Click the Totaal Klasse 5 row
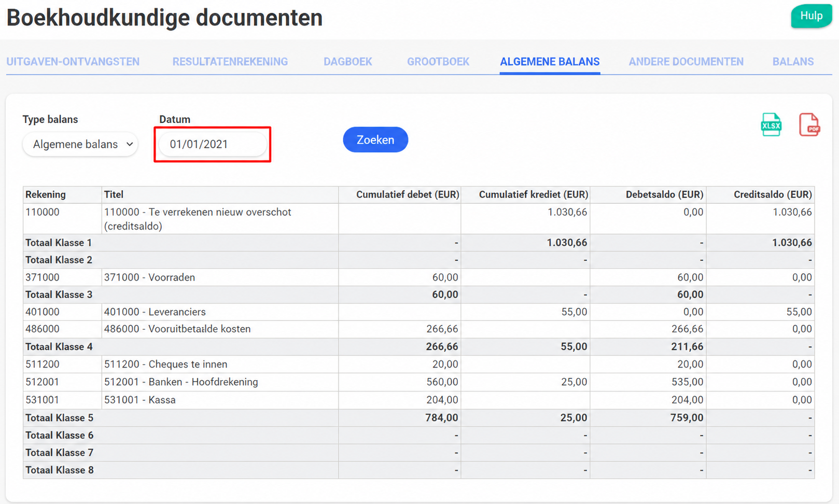 (418, 418)
